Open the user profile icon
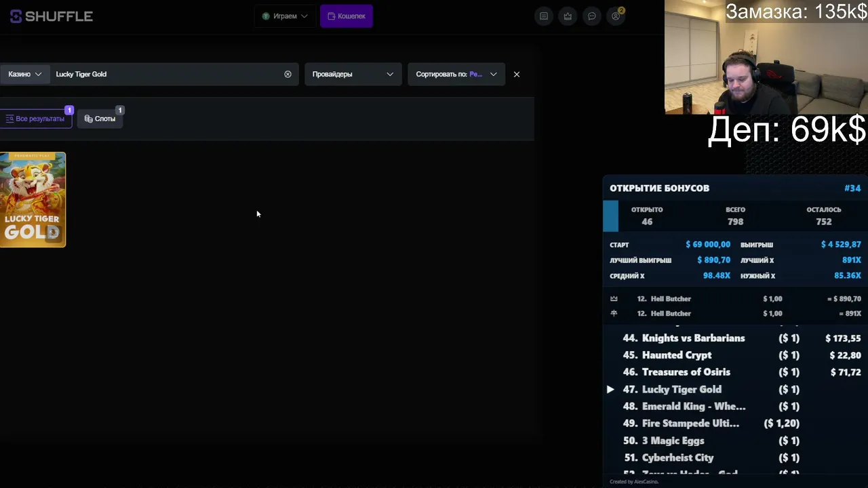This screenshot has height=488, width=868. pyautogui.click(x=616, y=16)
